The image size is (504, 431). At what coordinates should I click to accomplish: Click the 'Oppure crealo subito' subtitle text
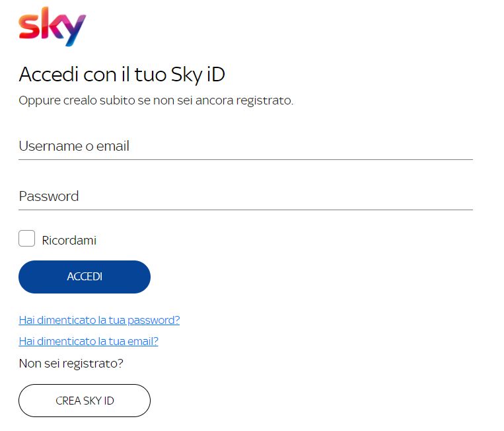pyautogui.click(x=156, y=100)
